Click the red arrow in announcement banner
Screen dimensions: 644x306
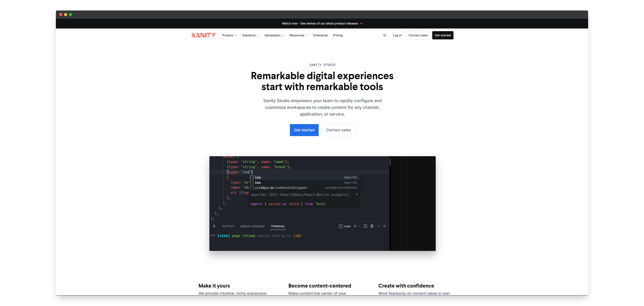361,23
